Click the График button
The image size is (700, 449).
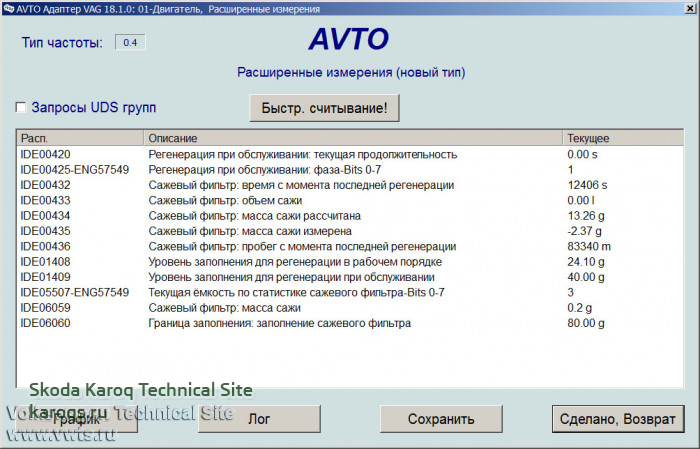click(x=76, y=419)
